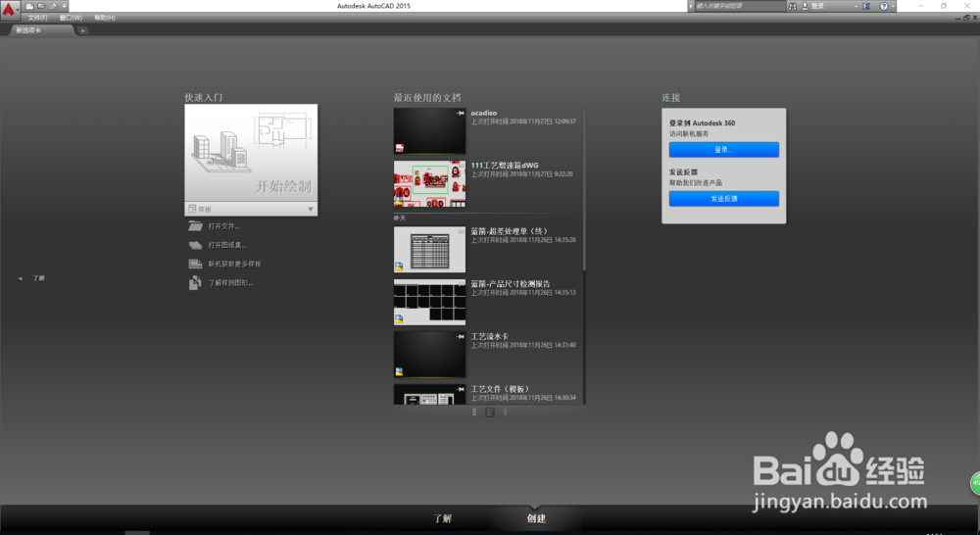The image size is (980, 535).
Task: Expand the search box left arrow
Action: pos(691,6)
